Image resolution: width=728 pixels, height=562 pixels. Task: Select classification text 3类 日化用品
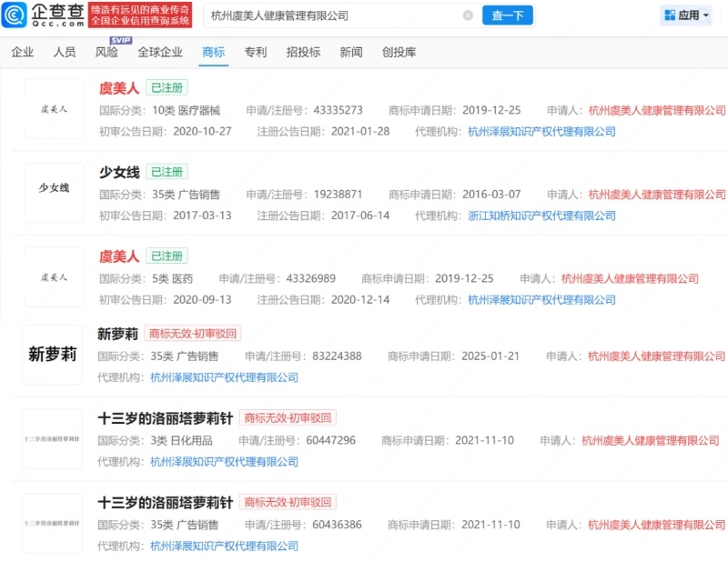point(181,440)
